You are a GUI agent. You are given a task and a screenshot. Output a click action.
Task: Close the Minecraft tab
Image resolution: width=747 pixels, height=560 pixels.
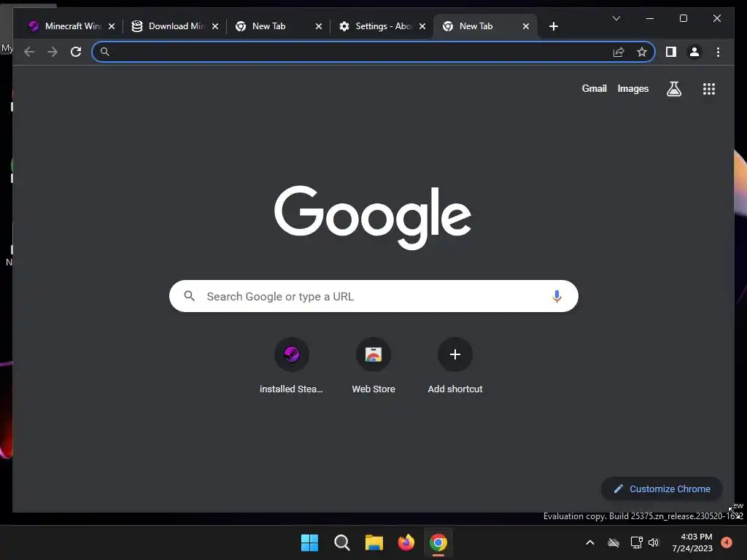(x=112, y=26)
